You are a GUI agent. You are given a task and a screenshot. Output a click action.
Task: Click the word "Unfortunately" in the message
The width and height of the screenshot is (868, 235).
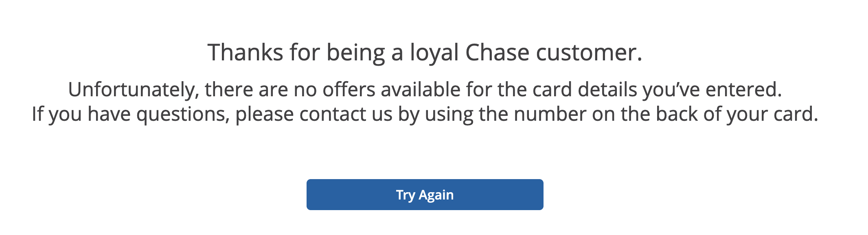click(133, 90)
